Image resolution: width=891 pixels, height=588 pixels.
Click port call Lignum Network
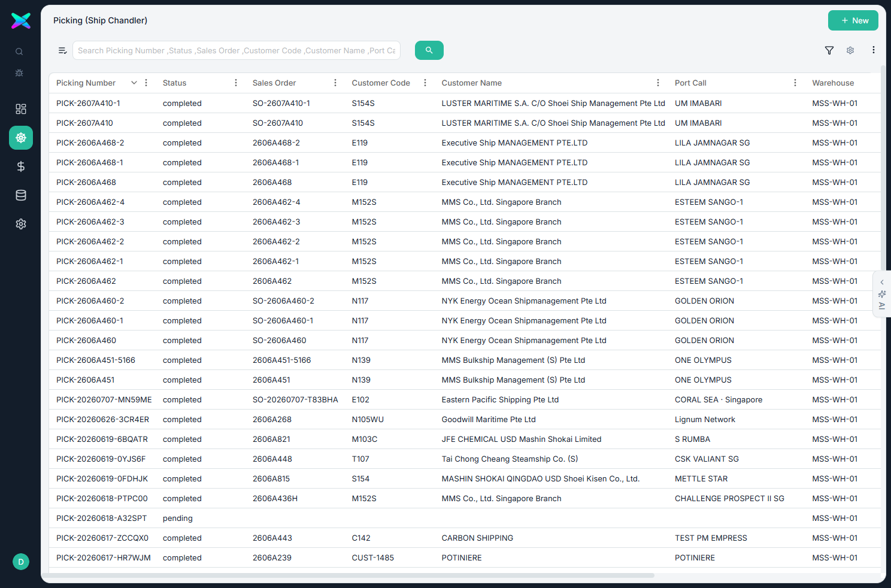tap(705, 419)
